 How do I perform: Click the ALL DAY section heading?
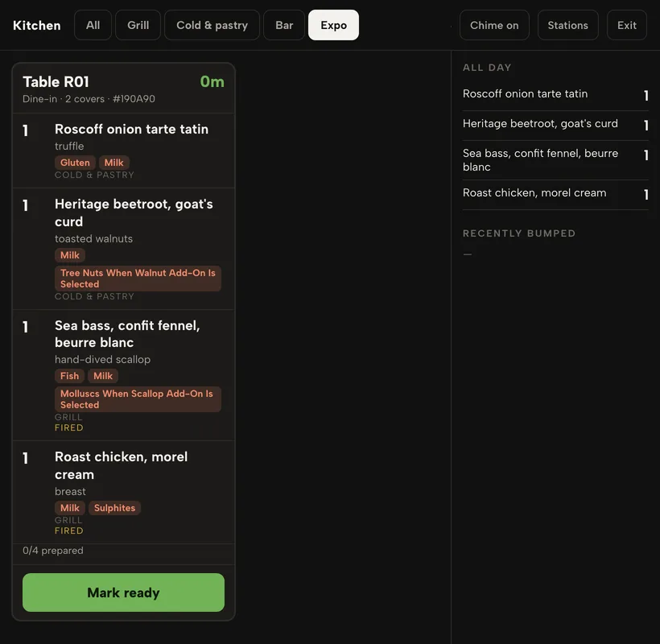click(x=487, y=68)
